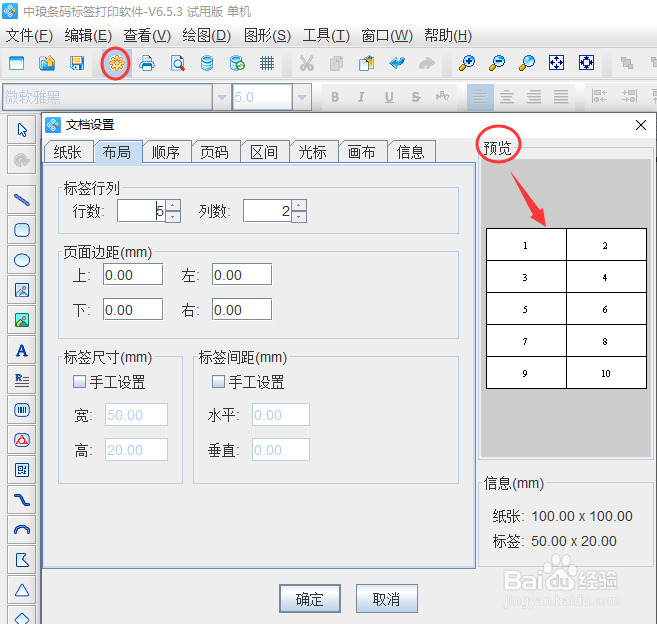Click the top margin 上 input field
Viewport: 657px width, 624px height.
(133, 274)
